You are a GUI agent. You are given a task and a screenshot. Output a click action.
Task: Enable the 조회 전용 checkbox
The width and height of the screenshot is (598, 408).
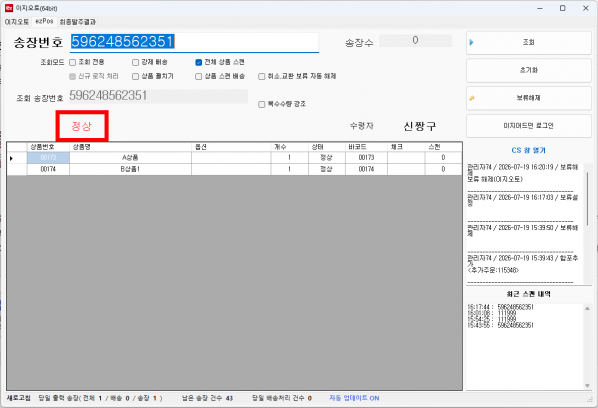[72, 62]
